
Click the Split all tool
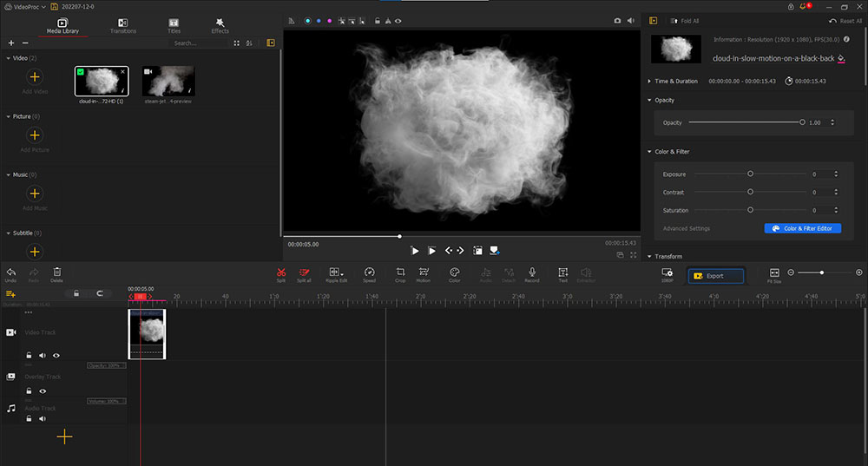304,274
